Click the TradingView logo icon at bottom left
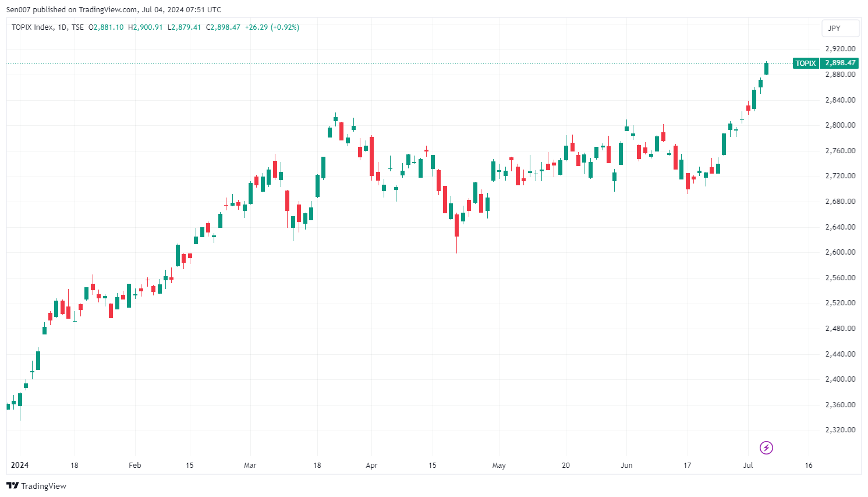Screen dimensions: 868x497 pyautogui.click(x=12, y=486)
